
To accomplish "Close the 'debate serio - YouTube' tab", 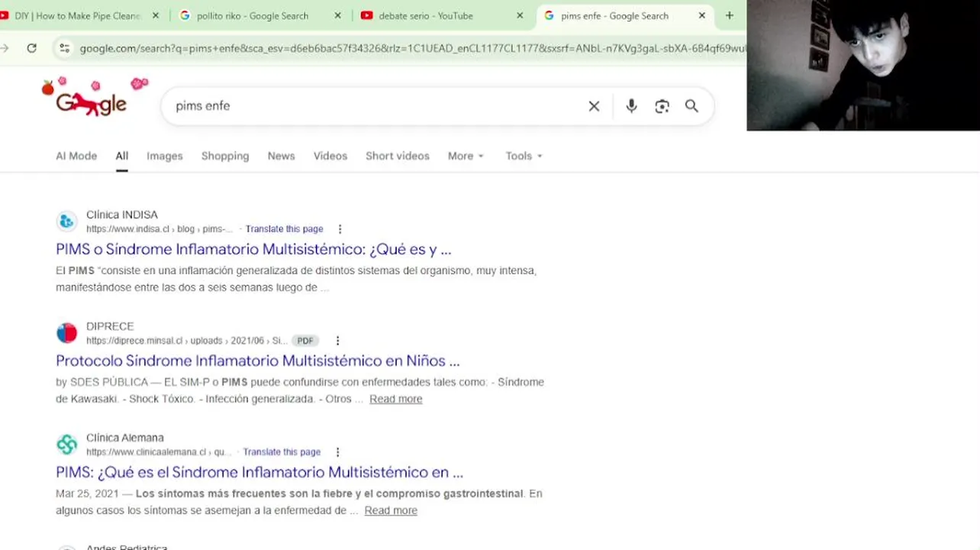I will pyautogui.click(x=520, y=15).
